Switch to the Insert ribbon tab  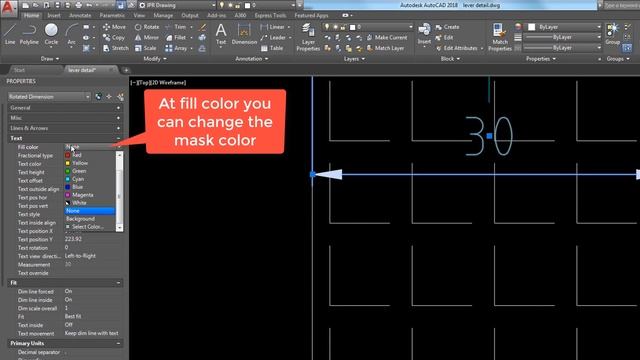click(x=54, y=16)
